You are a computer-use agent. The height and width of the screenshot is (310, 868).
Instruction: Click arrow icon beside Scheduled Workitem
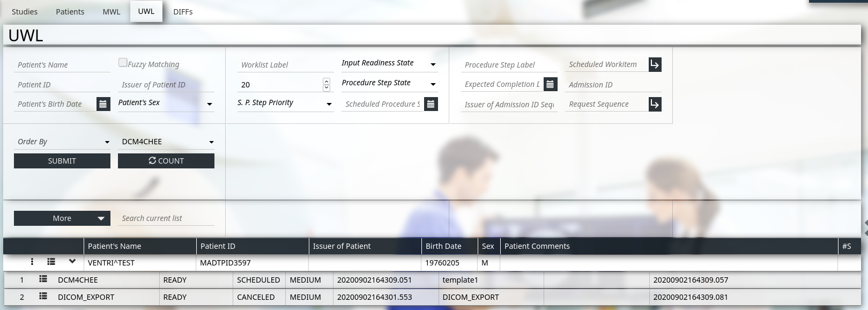click(655, 64)
